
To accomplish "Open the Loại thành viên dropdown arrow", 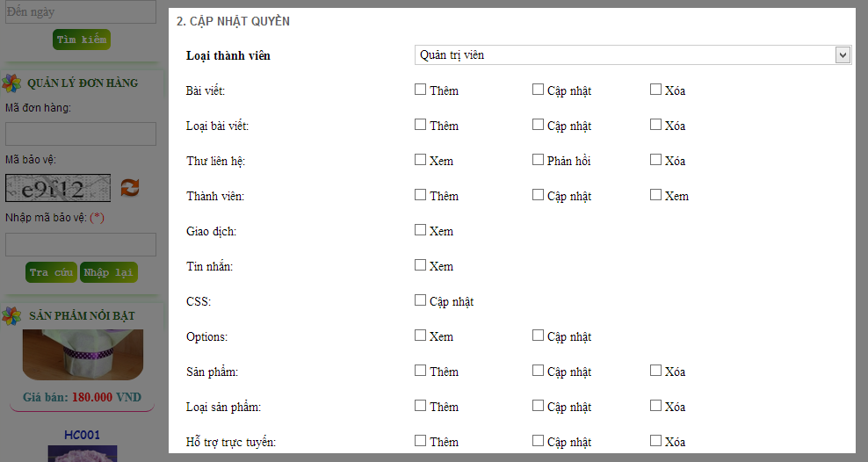I will coord(843,54).
